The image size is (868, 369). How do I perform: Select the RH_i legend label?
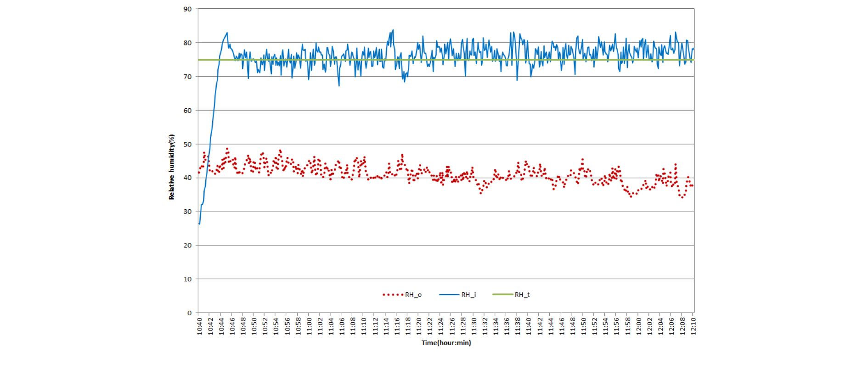468,295
